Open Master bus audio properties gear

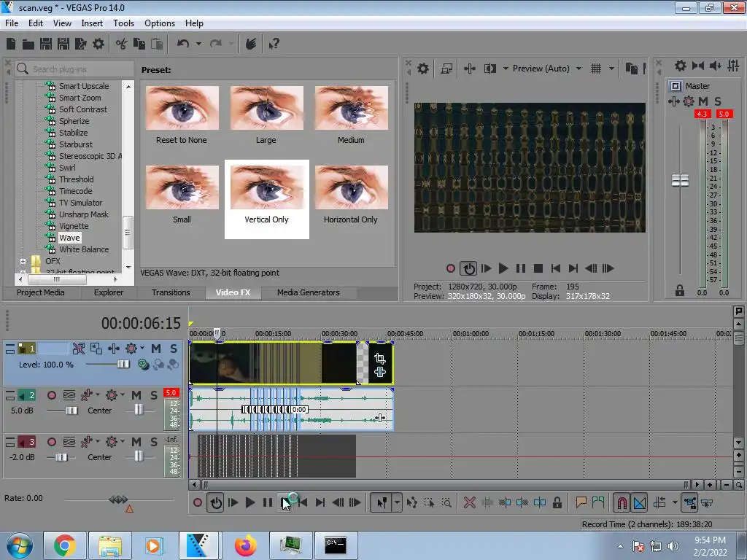681,66
